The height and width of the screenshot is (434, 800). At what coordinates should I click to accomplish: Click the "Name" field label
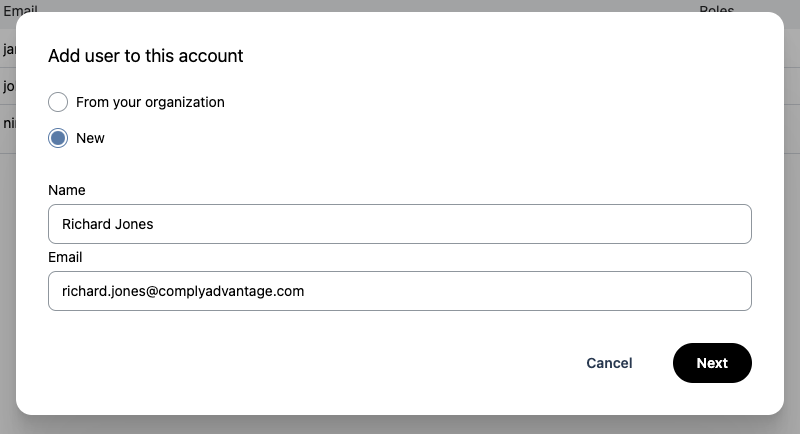(67, 190)
